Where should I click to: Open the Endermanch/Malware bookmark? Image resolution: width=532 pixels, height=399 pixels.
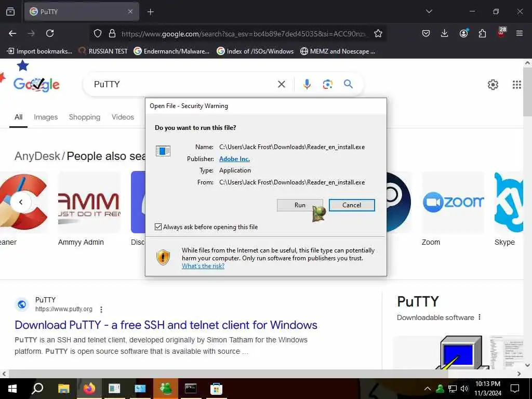pyautogui.click(x=171, y=51)
